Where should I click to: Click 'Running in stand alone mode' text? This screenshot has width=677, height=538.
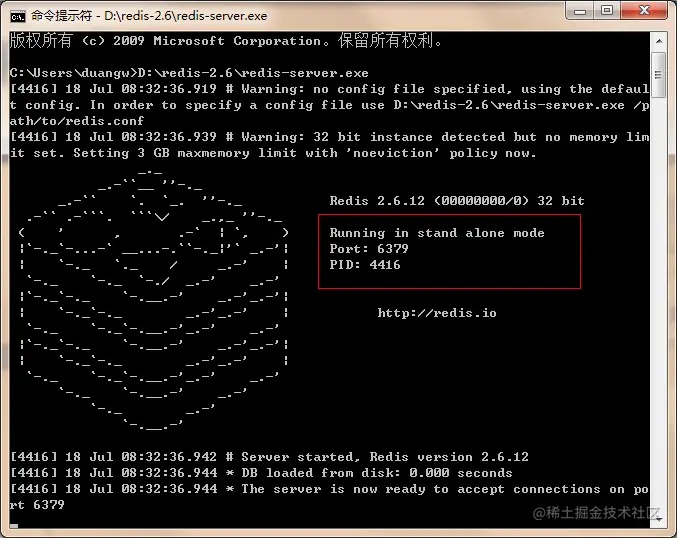(437, 233)
